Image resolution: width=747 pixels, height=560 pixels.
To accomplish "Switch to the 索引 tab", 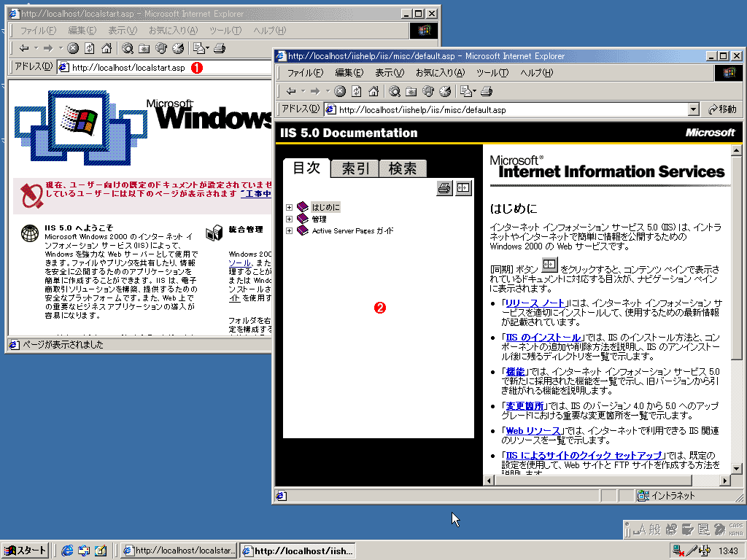I will 355,168.
